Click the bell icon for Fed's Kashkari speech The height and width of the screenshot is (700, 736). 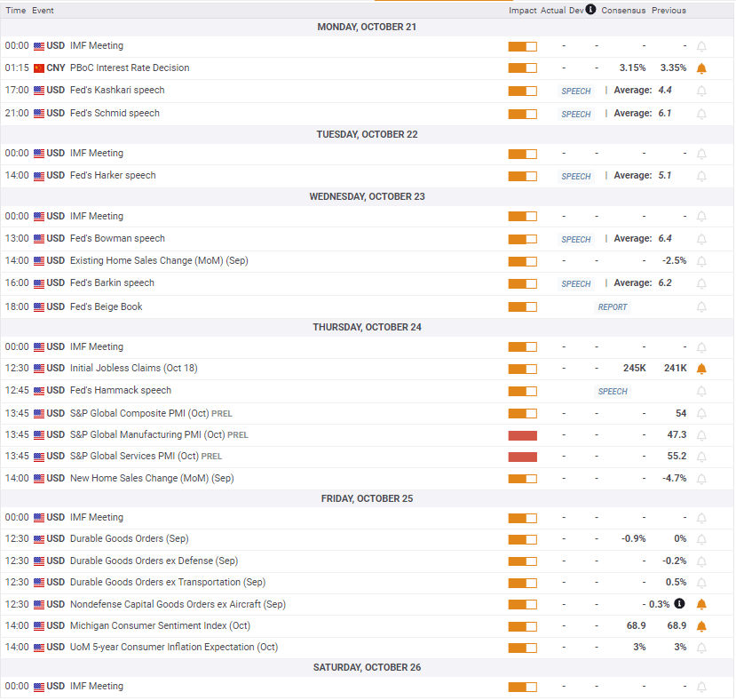701,91
